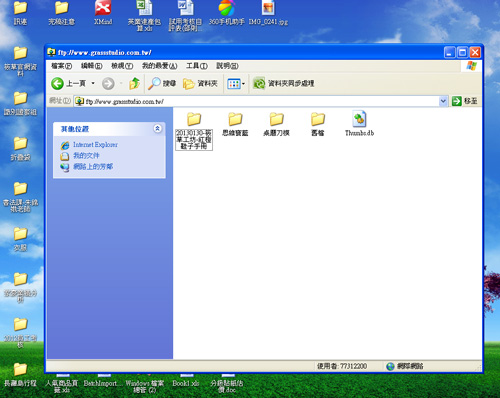Select the Excel file beside XMind
Image resolution: width=500 pixels, height=398 pixels.
click(144, 16)
